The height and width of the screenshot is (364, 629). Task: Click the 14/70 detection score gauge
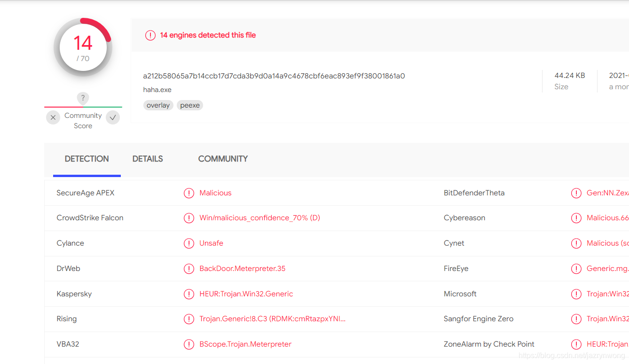pos(83,47)
